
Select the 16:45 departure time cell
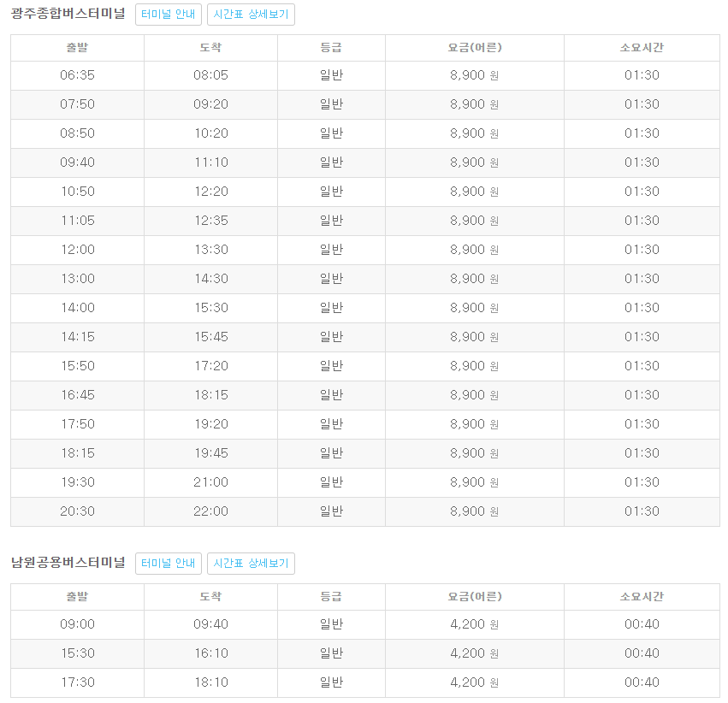point(78,395)
